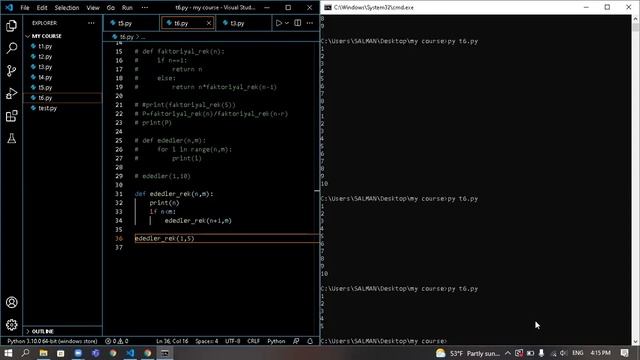Click the Run Python File play button
This screenshot has height=360, width=640.
[278, 23]
